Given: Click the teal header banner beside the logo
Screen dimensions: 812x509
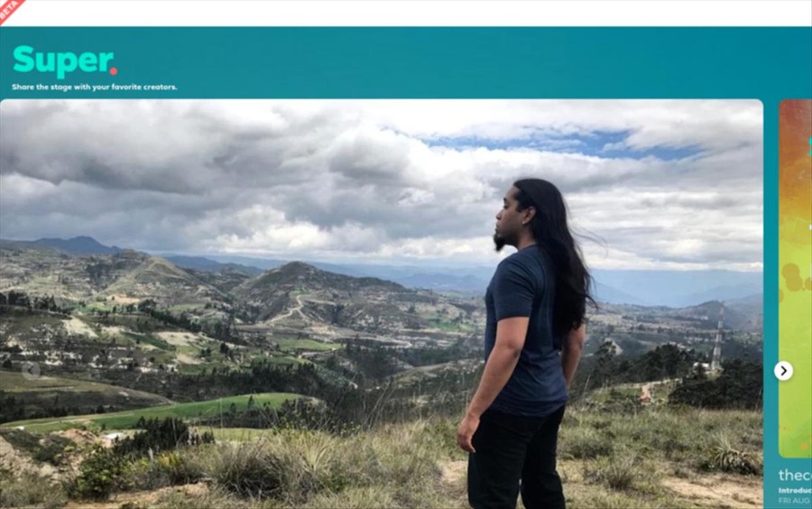Looking at the screenshot, I should click(466, 62).
